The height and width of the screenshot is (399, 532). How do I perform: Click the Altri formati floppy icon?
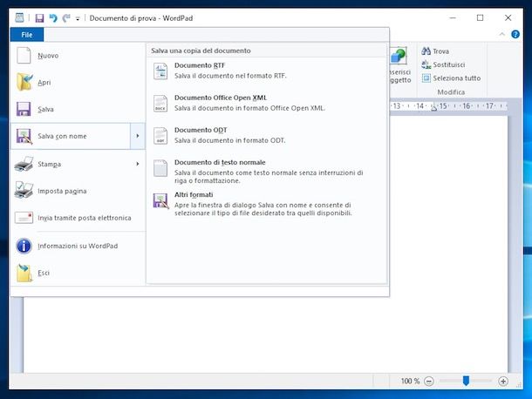160,200
